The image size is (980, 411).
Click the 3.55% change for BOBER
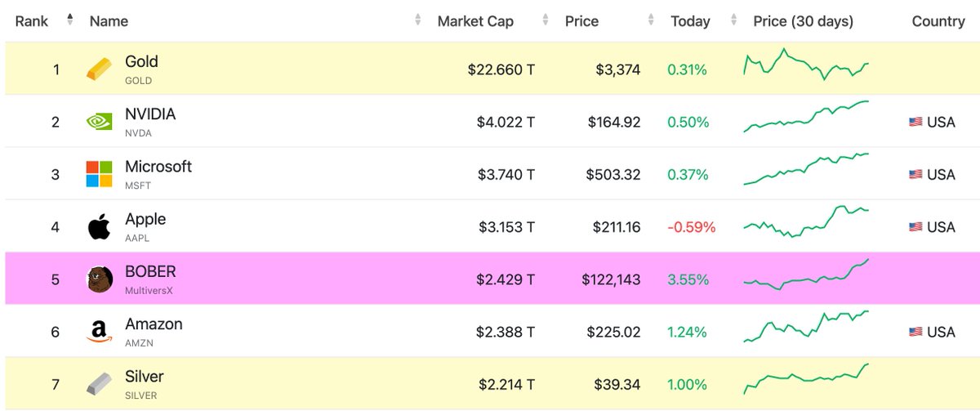pos(688,279)
